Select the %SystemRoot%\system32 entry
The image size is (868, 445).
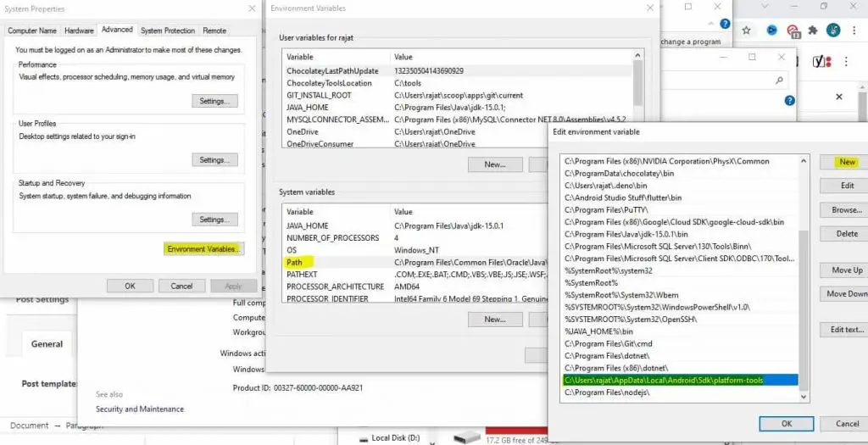pyautogui.click(x=679, y=270)
